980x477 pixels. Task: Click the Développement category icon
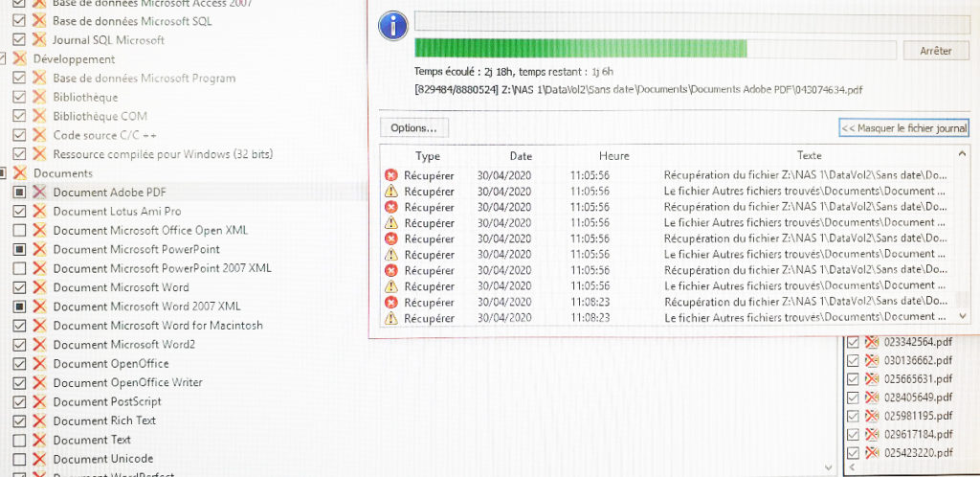pos(20,58)
